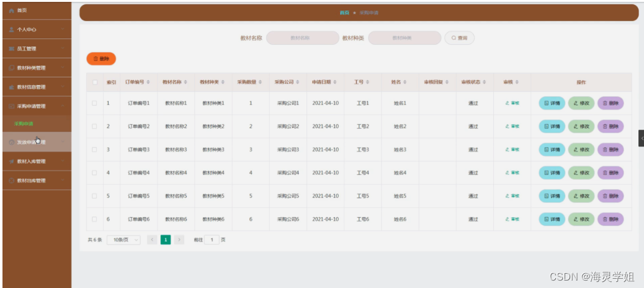Select page 1 in pagination
Image resolution: width=644 pixels, height=288 pixels.
166,240
